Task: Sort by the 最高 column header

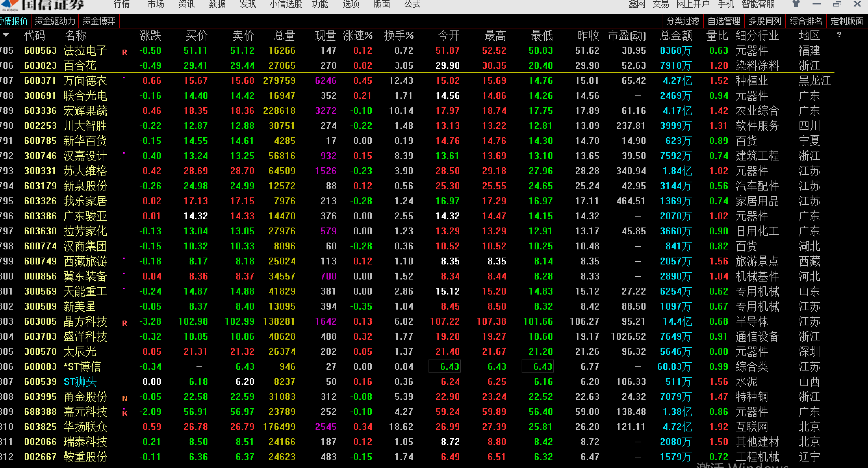Action: click(495, 35)
